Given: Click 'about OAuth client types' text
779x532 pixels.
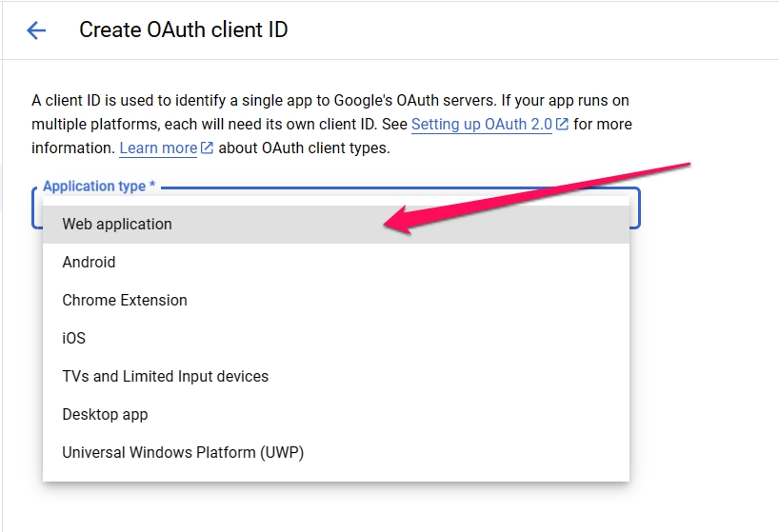Looking at the screenshot, I should [x=304, y=148].
